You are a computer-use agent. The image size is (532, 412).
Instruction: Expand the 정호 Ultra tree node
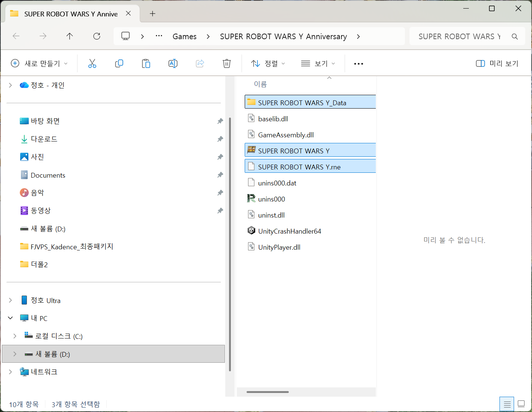[x=10, y=300]
